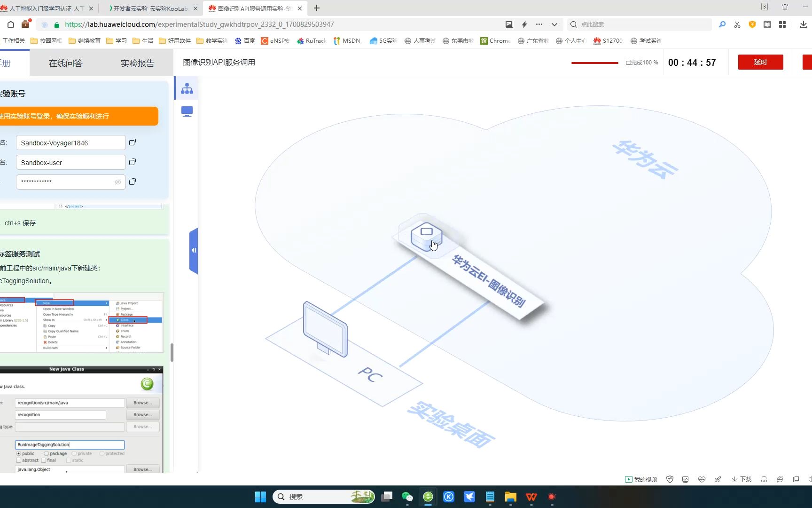Close the 图像识别API服务调用实验 browser tab
Screen dimensions: 812x508
coord(300,8)
